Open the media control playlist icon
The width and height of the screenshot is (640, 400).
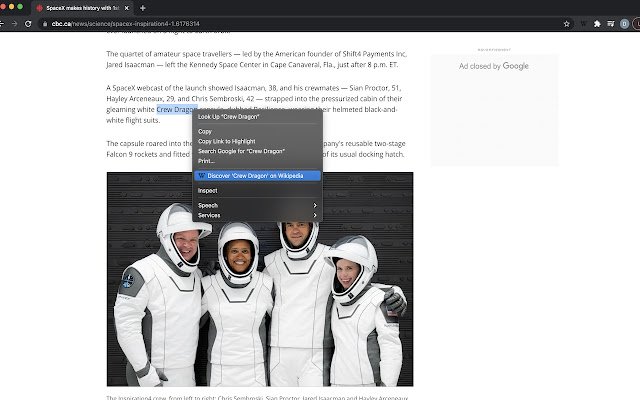pyautogui.click(x=611, y=24)
